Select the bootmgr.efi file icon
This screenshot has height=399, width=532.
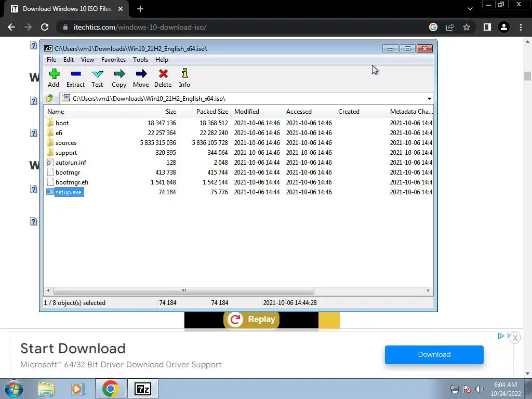click(x=50, y=182)
